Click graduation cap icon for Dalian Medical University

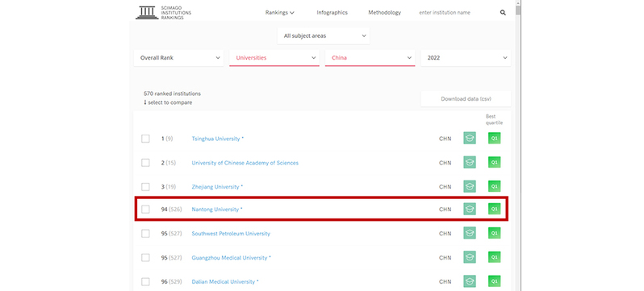[x=470, y=281]
